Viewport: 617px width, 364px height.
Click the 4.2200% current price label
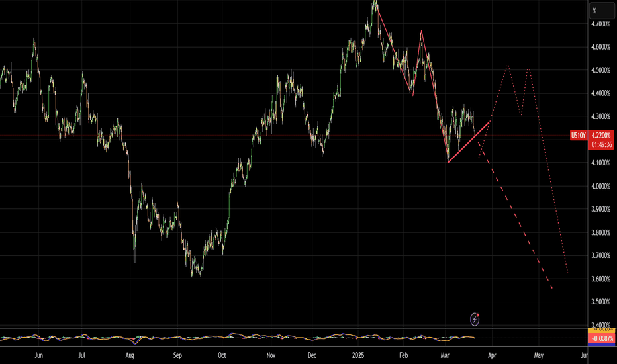click(601, 135)
